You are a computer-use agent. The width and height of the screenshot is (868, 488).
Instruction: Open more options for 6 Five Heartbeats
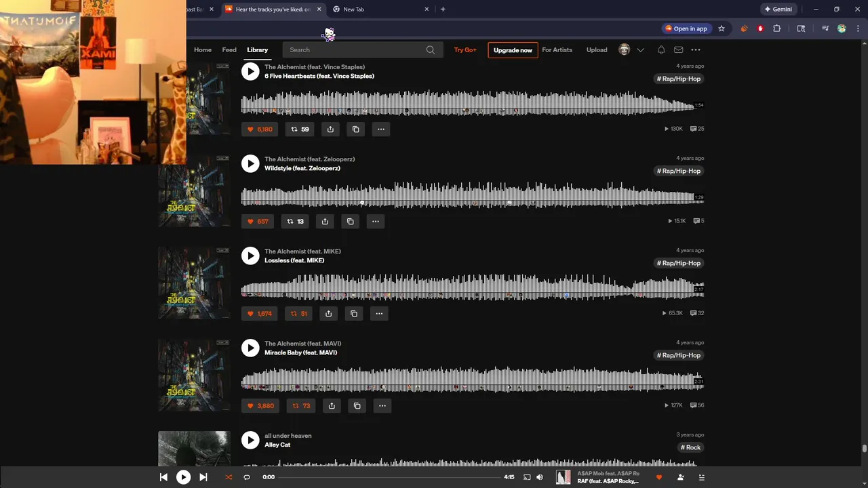point(380,129)
